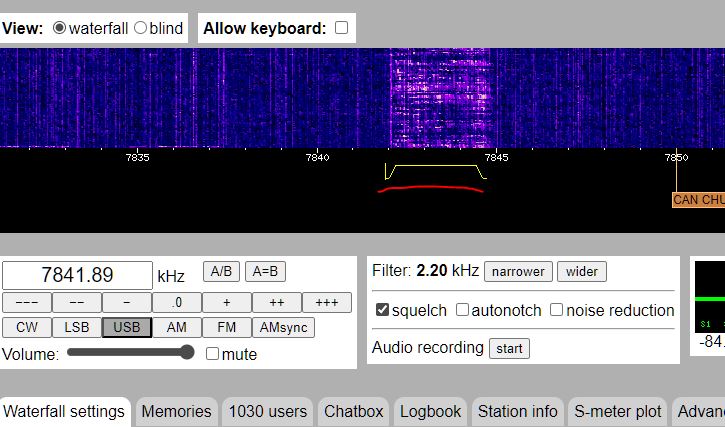Image resolution: width=725 pixels, height=427 pixels.
Task: Open the Memories tab
Action: click(x=177, y=412)
